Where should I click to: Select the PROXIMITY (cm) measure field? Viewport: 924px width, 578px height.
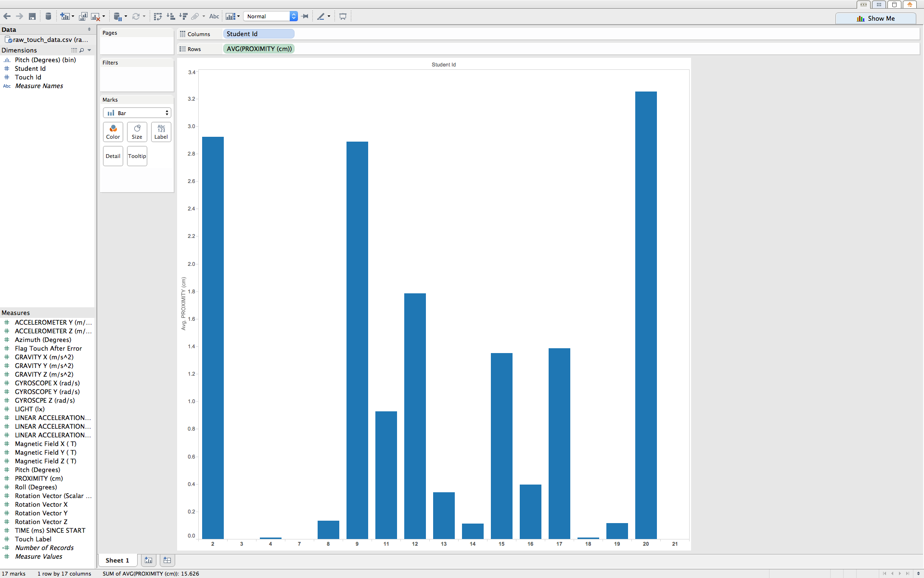point(38,478)
